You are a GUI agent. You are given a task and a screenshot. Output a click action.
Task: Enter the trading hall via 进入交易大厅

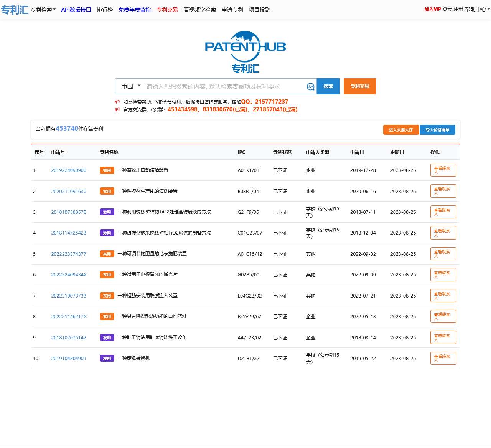pyautogui.click(x=400, y=130)
